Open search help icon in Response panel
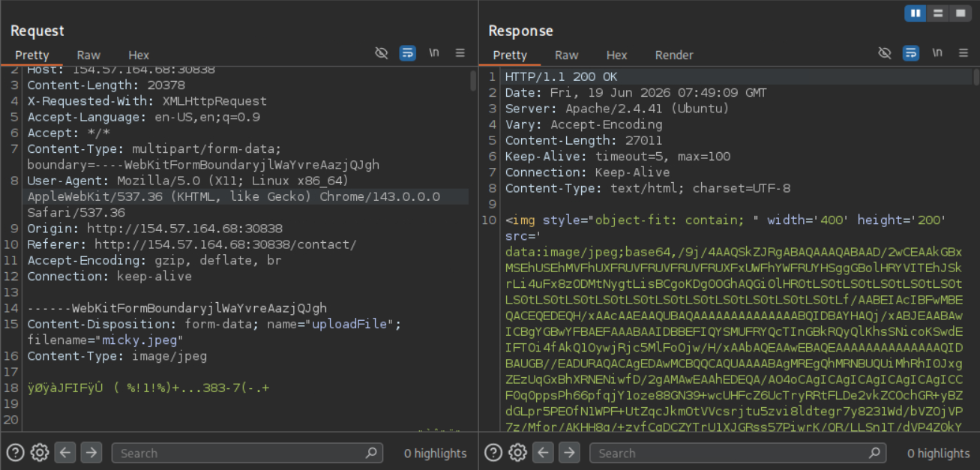This screenshot has height=470, width=980. pos(493,452)
